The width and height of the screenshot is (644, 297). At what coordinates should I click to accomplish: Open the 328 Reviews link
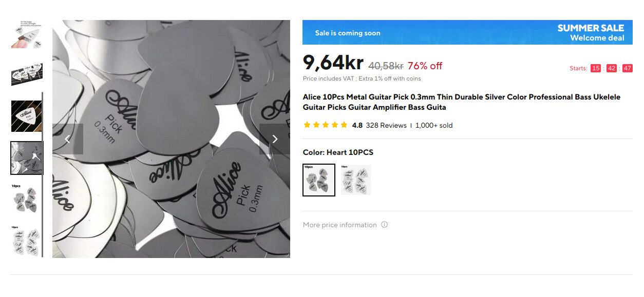tap(386, 125)
